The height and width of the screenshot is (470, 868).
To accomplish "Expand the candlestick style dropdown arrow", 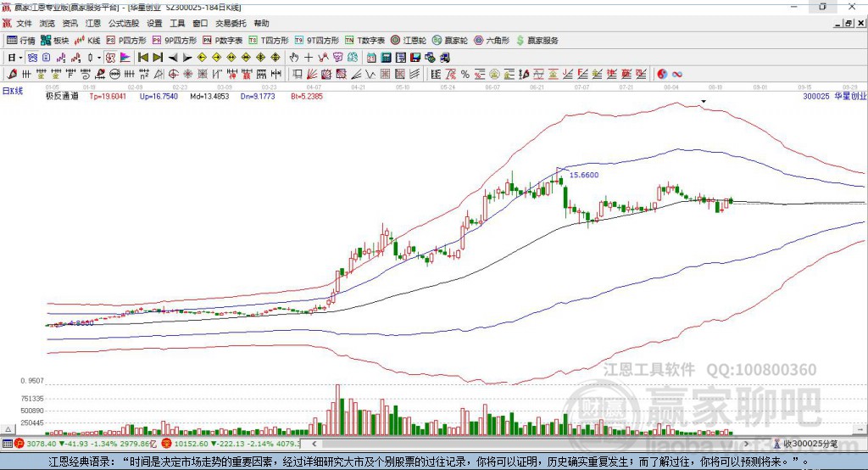I will [99, 58].
